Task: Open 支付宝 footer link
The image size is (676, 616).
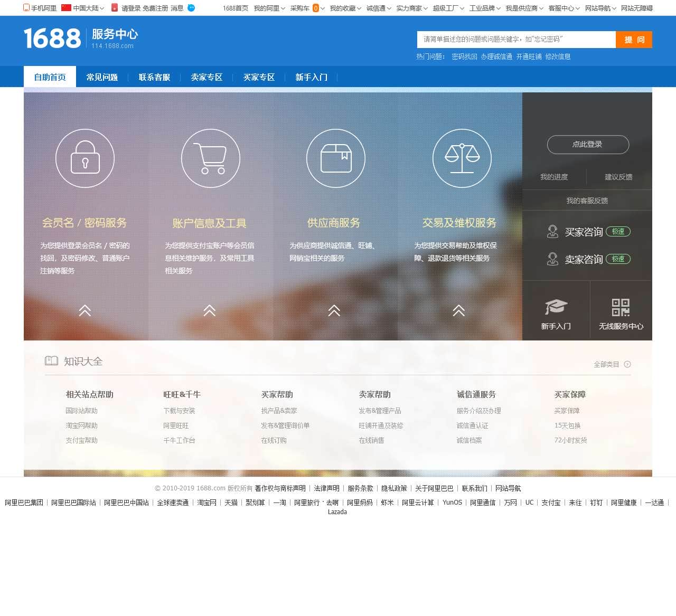Action: point(551,503)
